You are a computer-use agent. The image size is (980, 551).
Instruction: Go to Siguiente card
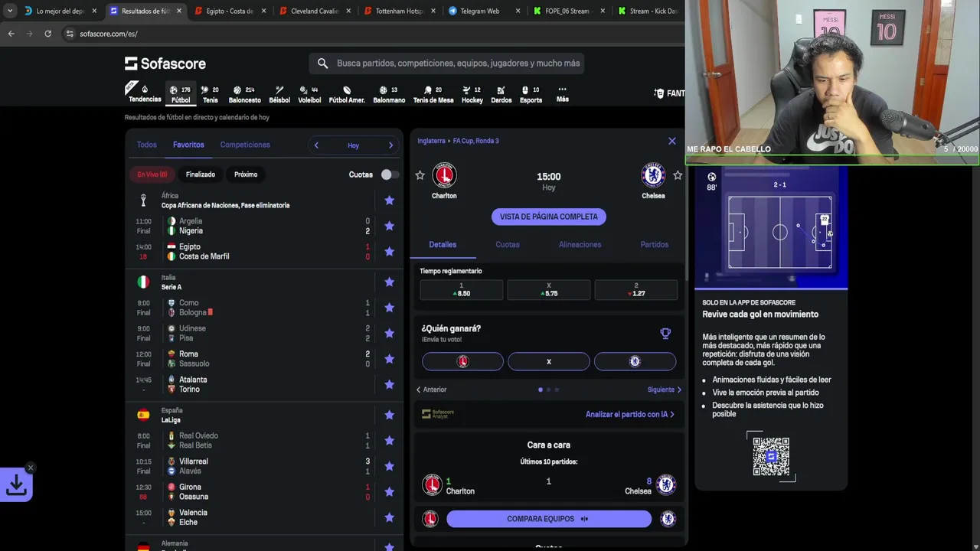[x=665, y=390]
